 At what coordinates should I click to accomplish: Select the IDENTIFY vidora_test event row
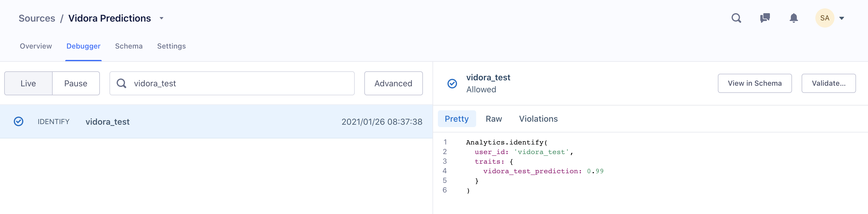(x=216, y=121)
